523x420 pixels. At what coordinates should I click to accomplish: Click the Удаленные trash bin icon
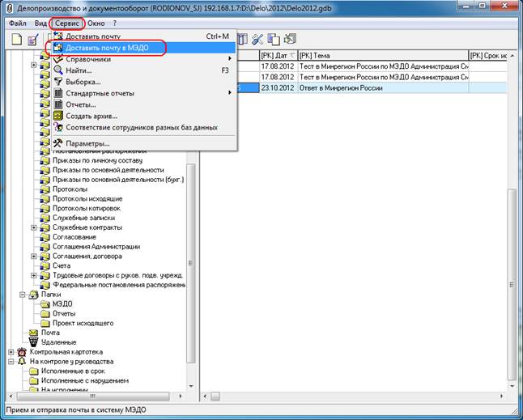click(33, 342)
